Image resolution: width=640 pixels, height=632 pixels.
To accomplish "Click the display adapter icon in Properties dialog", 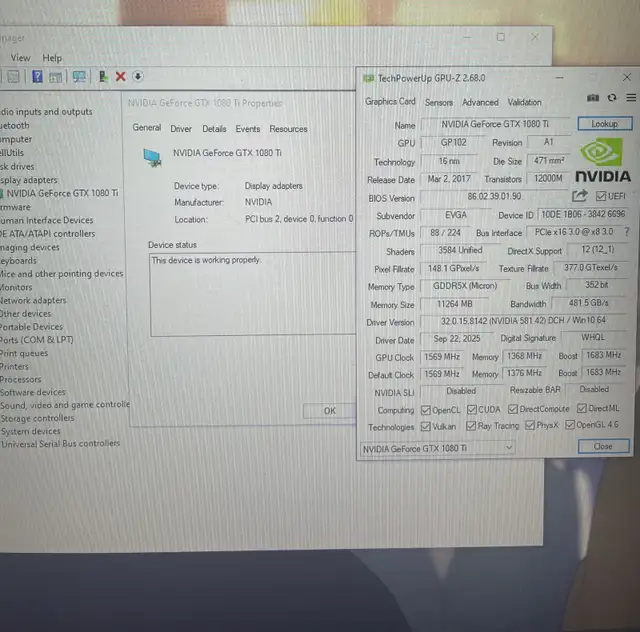I will (x=152, y=158).
